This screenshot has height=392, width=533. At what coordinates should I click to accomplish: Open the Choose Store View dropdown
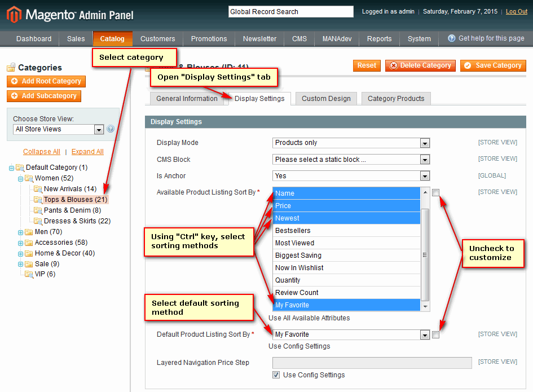coord(58,129)
